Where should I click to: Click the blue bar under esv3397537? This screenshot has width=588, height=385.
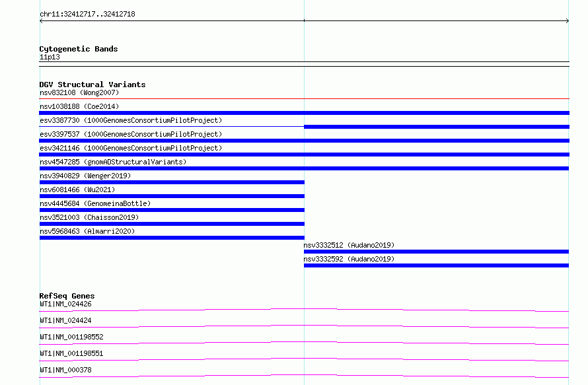[x=304, y=141]
